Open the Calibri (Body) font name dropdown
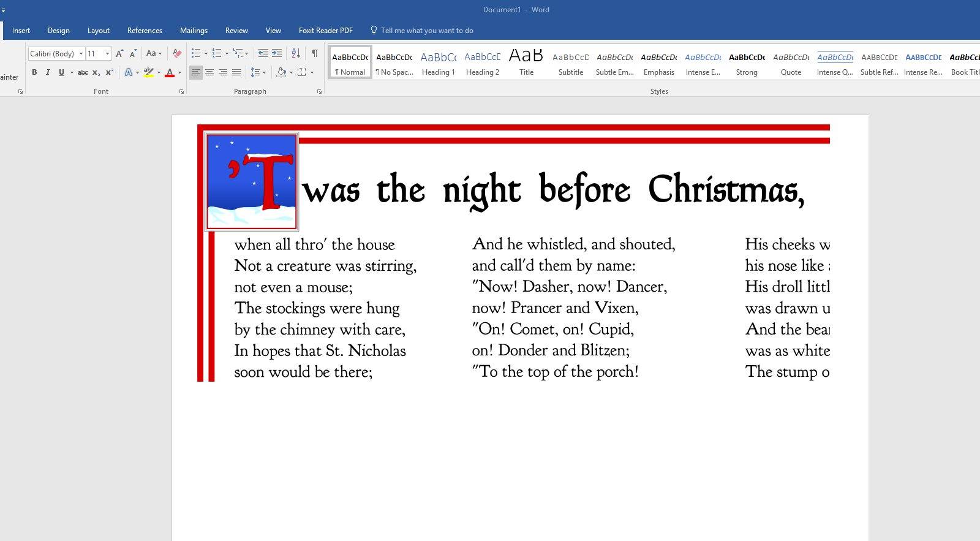The height and width of the screenshot is (541, 980). click(x=81, y=53)
